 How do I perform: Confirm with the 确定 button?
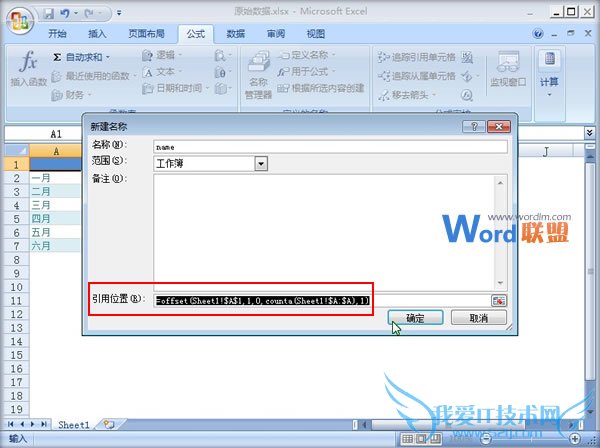[415, 318]
